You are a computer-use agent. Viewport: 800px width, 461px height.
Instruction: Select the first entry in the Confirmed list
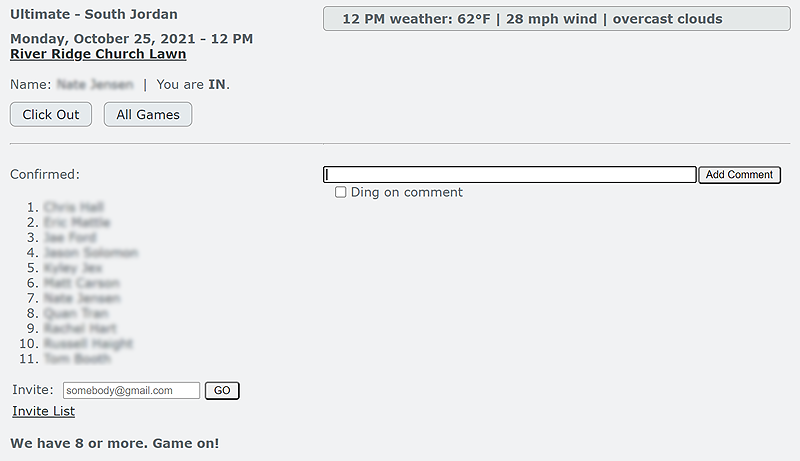[74, 207]
